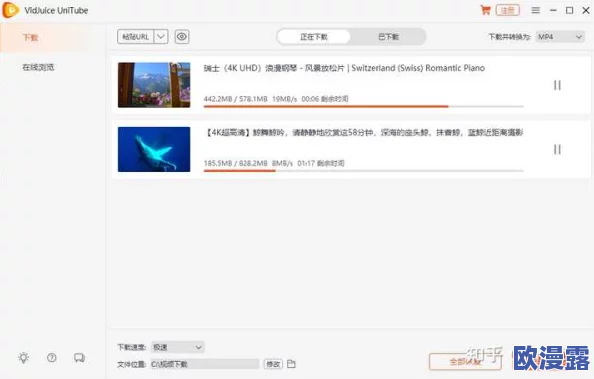Click the Switzerland piano video thumbnail
Image resolution: width=594 pixels, height=379 pixels.
[x=154, y=85]
